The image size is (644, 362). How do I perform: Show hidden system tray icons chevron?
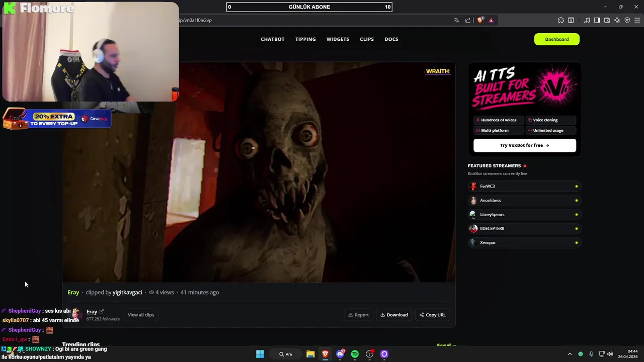(570, 354)
